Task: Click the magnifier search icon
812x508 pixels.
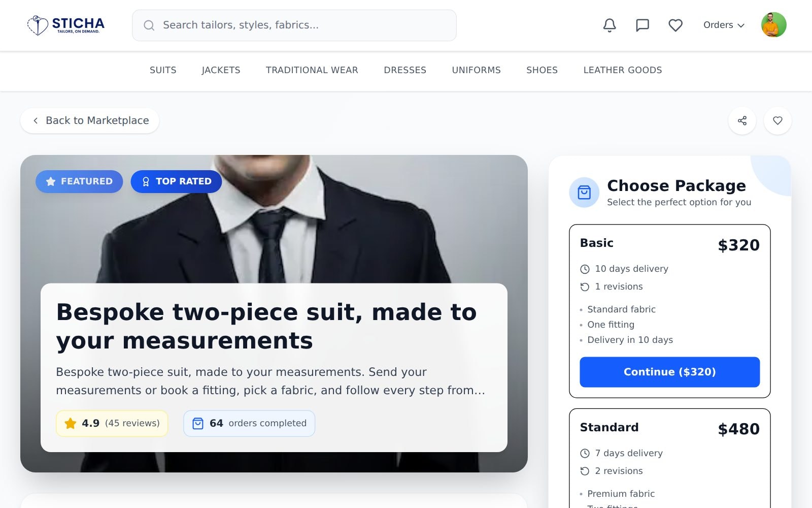Action: [x=149, y=25]
